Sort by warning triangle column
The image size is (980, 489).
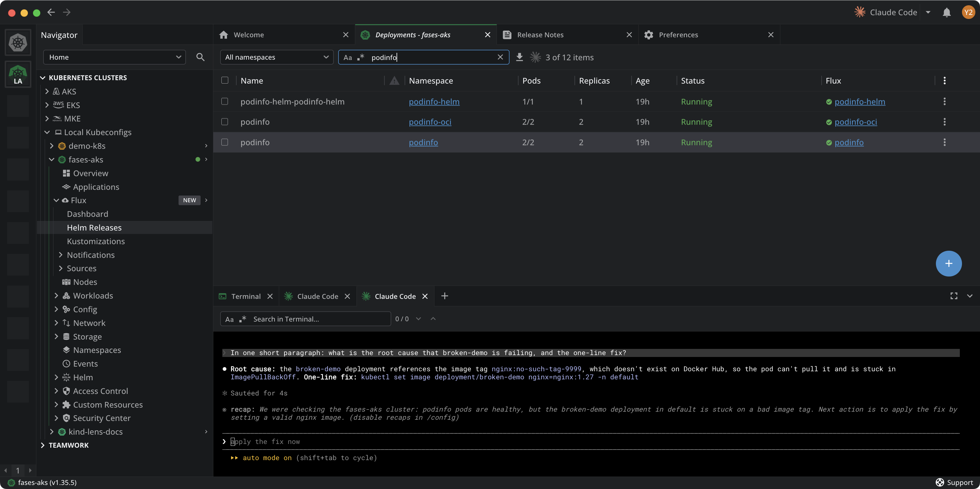(394, 80)
